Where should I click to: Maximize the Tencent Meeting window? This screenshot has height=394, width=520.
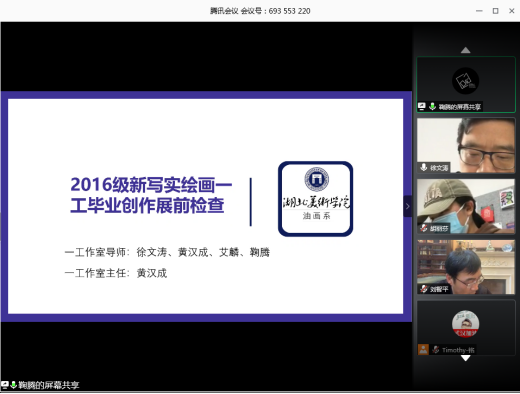click(495, 11)
